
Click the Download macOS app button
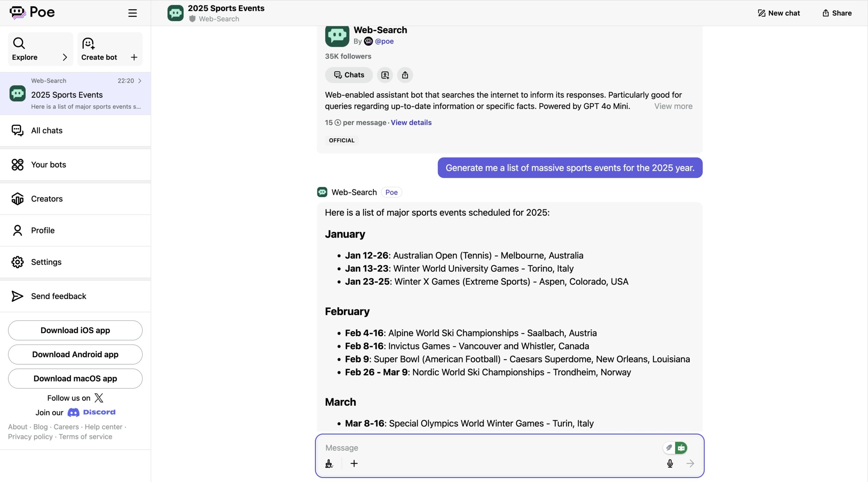click(75, 378)
